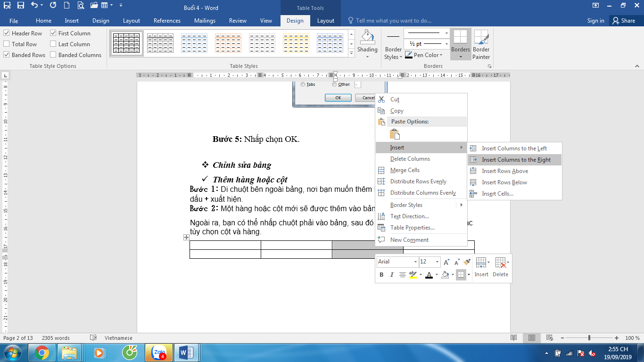
Task: Click the Save icon in Quick Access toolbar
Action: pos(20,6)
